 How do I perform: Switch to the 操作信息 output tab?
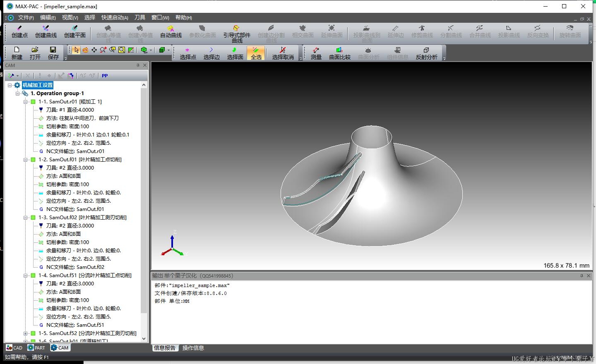193,348
